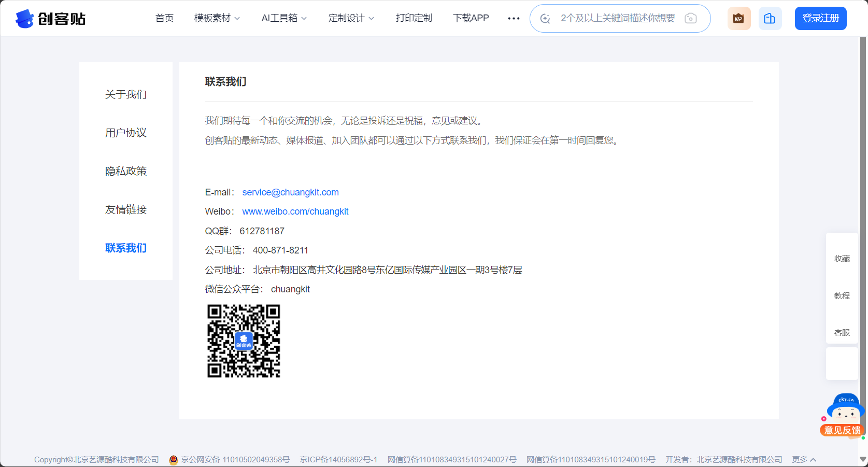Screen dimensions: 868x467
Task: Focus the keyword search input field
Action: (x=618, y=19)
